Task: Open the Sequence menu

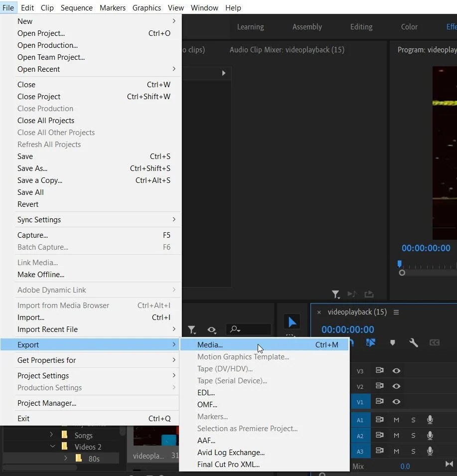Action: 76,7
